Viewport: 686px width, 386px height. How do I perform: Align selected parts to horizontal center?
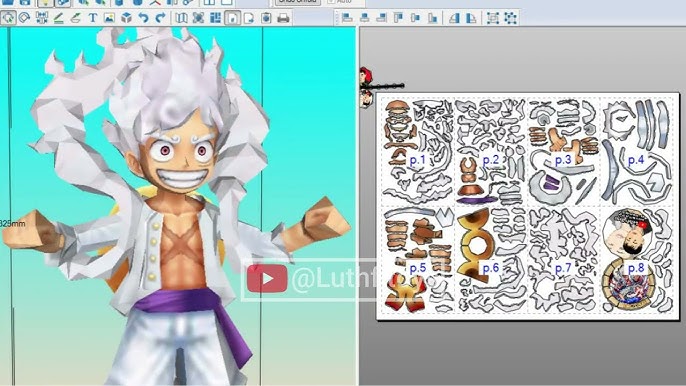(x=364, y=18)
